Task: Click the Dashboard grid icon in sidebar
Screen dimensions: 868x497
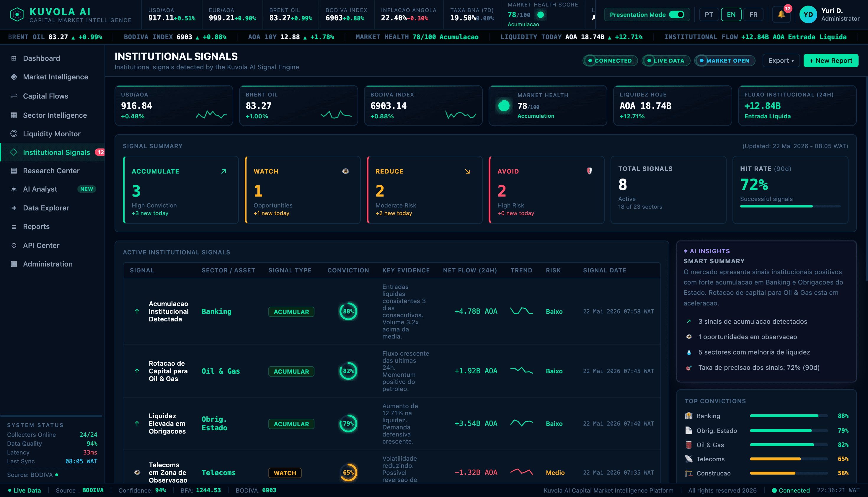Action: [14, 58]
